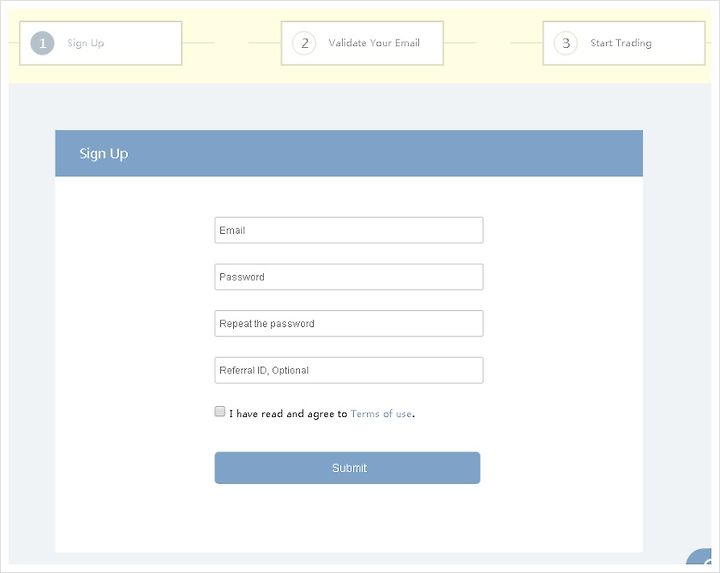Focus the Password field
This screenshot has width=720, height=573.
tap(349, 277)
